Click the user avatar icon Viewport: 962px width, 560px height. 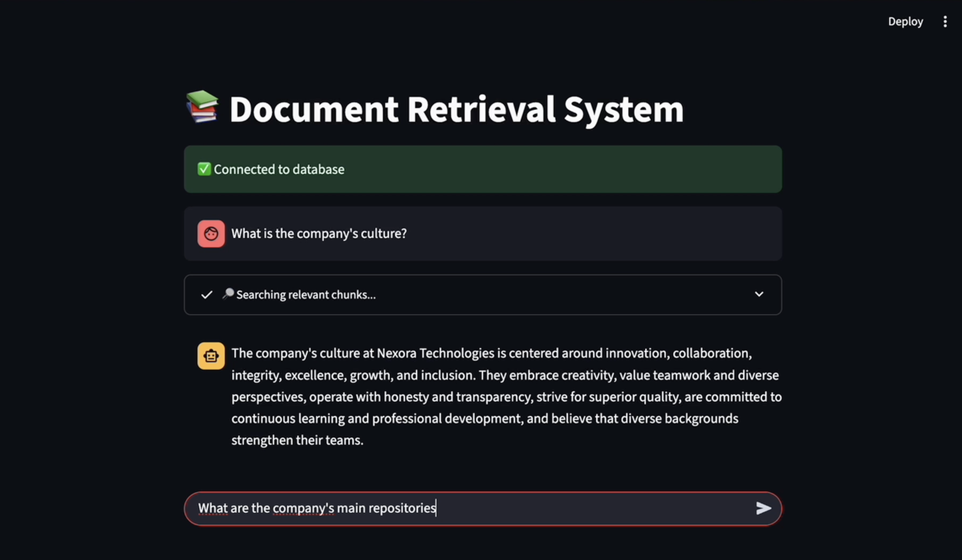coord(211,234)
